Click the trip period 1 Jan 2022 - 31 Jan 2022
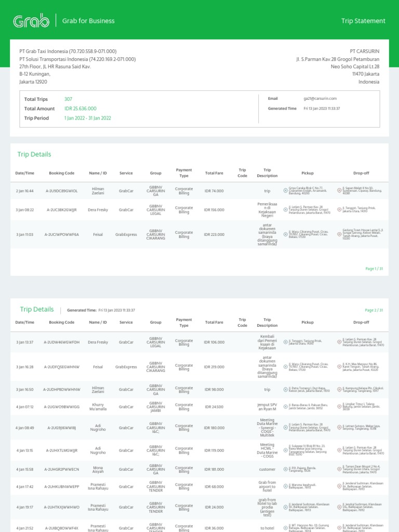The height and width of the screenshot is (532, 399). [x=88, y=118]
